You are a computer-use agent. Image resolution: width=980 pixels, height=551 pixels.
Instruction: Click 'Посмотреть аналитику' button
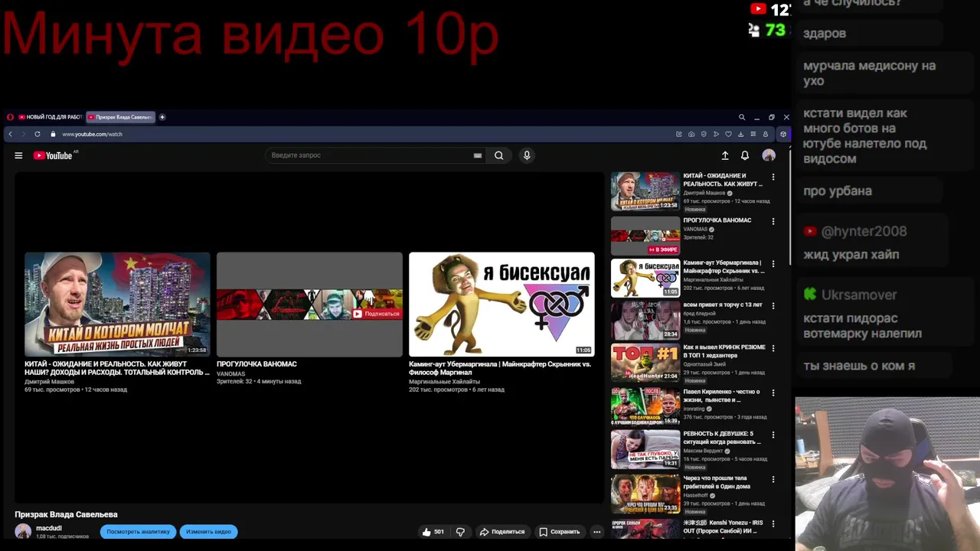click(x=138, y=532)
